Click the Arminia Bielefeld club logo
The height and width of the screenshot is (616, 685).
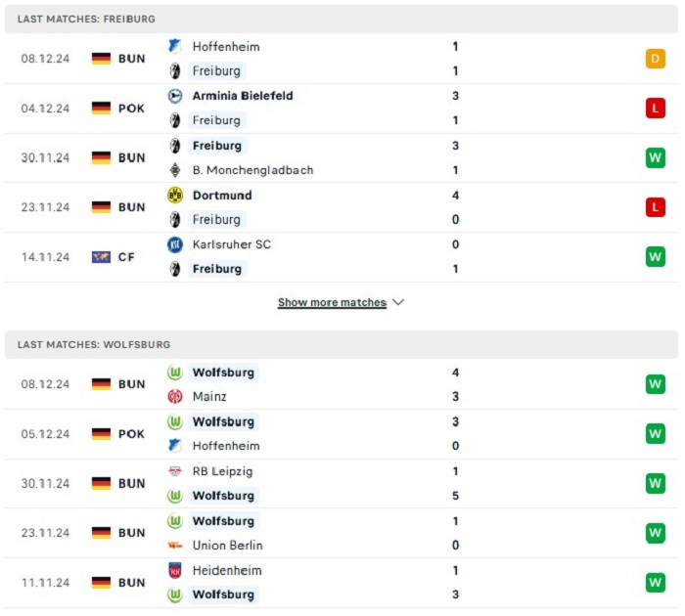[175, 96]
